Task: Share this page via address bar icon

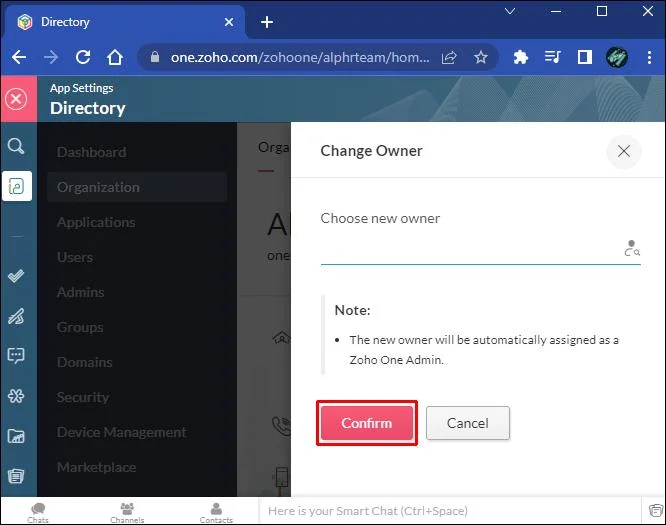Action: click(449, 57)
